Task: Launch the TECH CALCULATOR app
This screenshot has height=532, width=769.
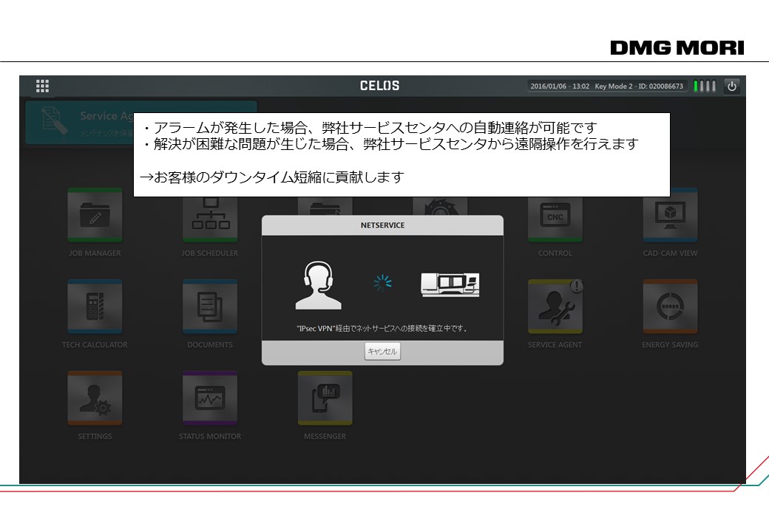Action: (x=95, y=307)
